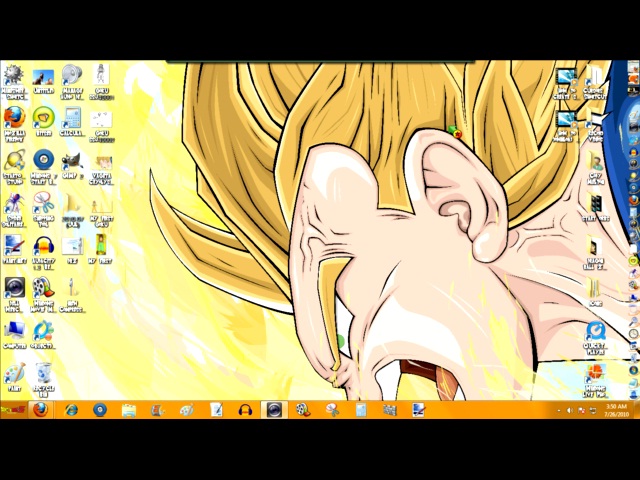This screenshot has width=640, height=480.
Task: Switch to Firefox in the taskbar
Action: [x=40, y=409]
